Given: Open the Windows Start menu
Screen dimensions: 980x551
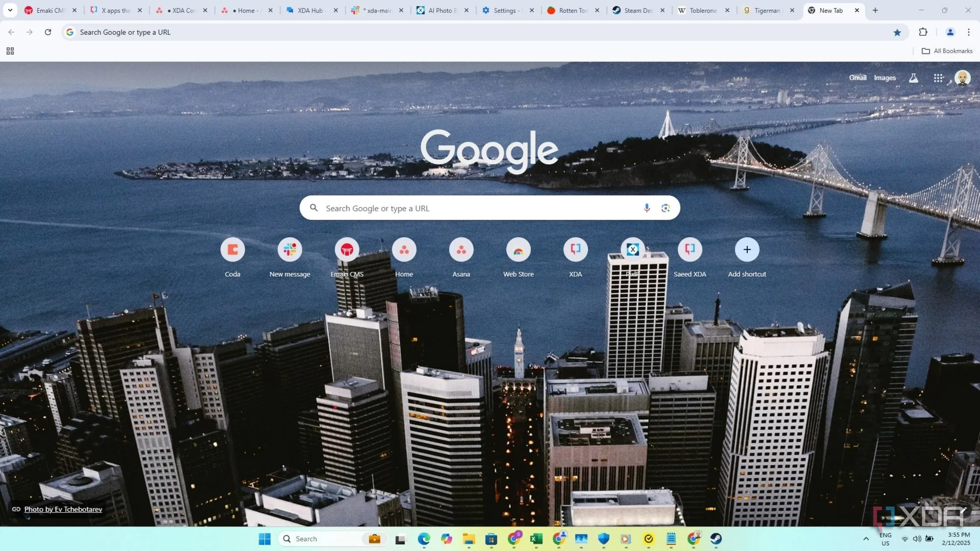Looking at the screenshot, I should coord(265,539).
